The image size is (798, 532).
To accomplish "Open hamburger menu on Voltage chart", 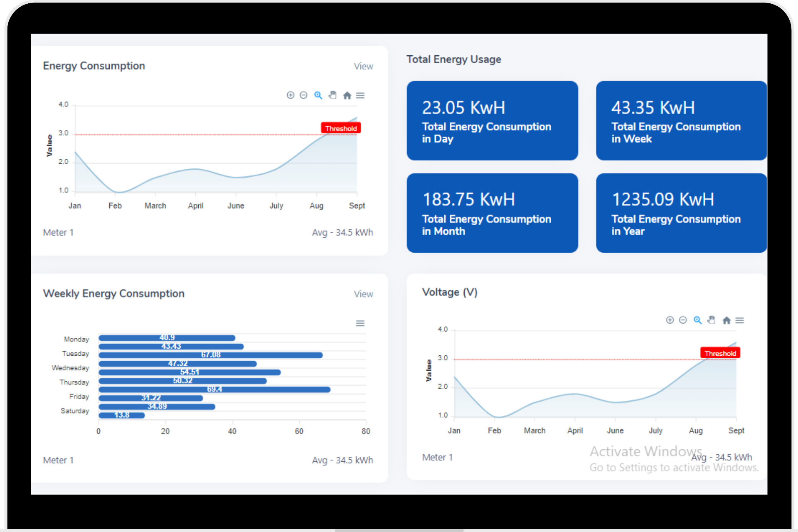I will (740, 320).
